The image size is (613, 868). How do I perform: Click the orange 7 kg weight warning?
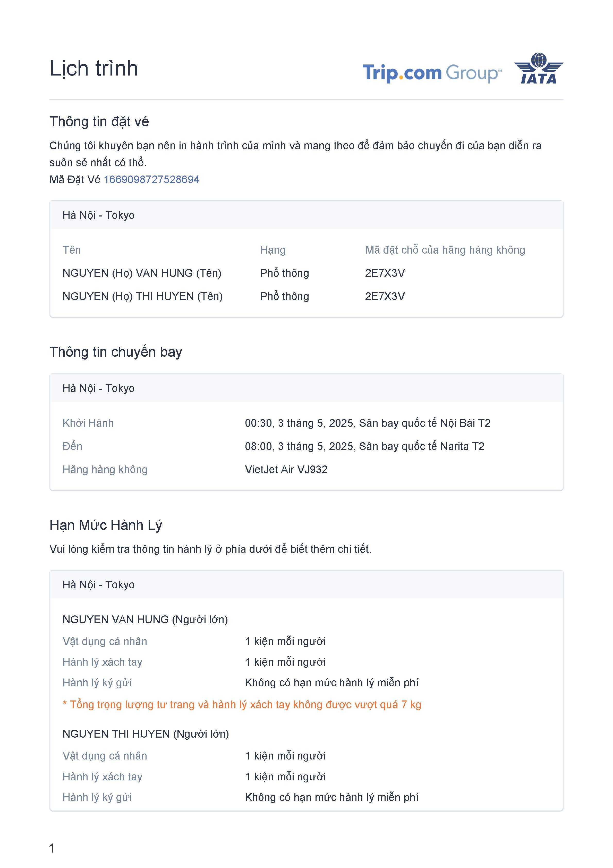click(x=242, y=705)
